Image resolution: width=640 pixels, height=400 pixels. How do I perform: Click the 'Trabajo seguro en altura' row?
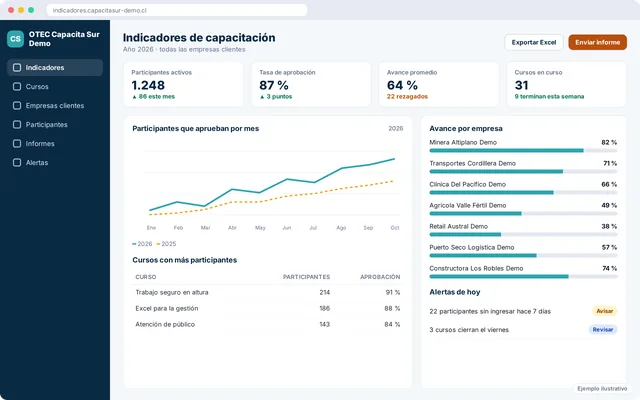tap(268, 292)
